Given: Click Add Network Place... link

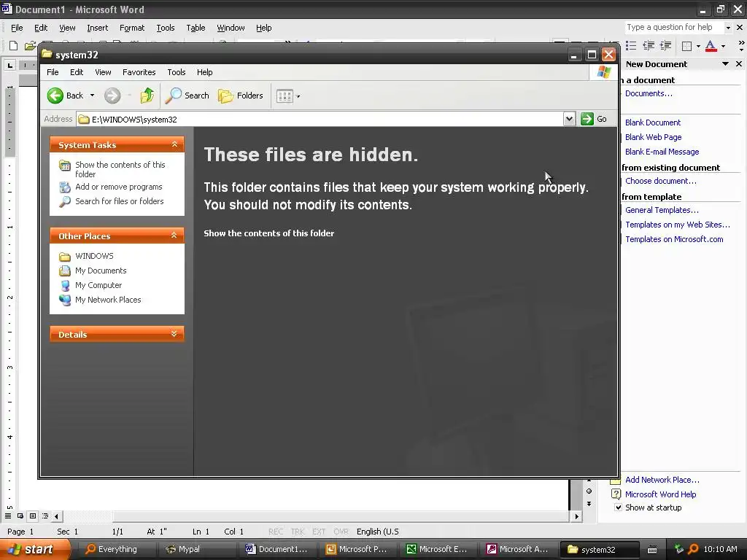Looking at the screenshot, I should (x=662, y=480).
